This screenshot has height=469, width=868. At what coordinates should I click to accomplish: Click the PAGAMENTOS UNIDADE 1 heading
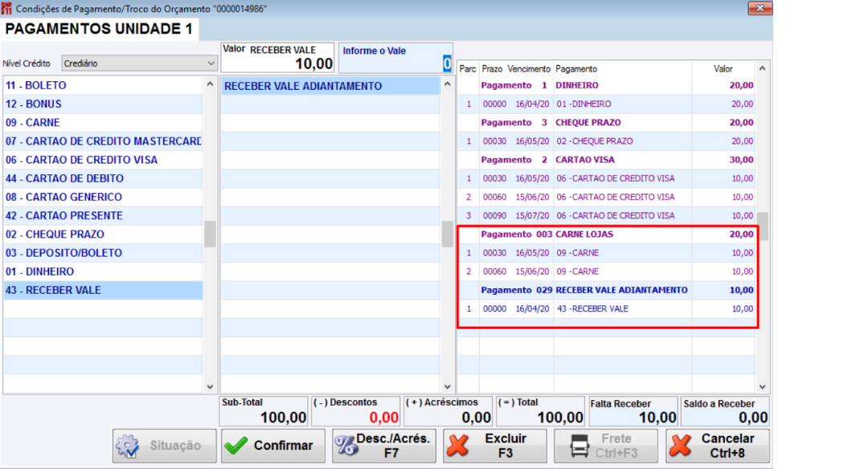click(99, 29)
